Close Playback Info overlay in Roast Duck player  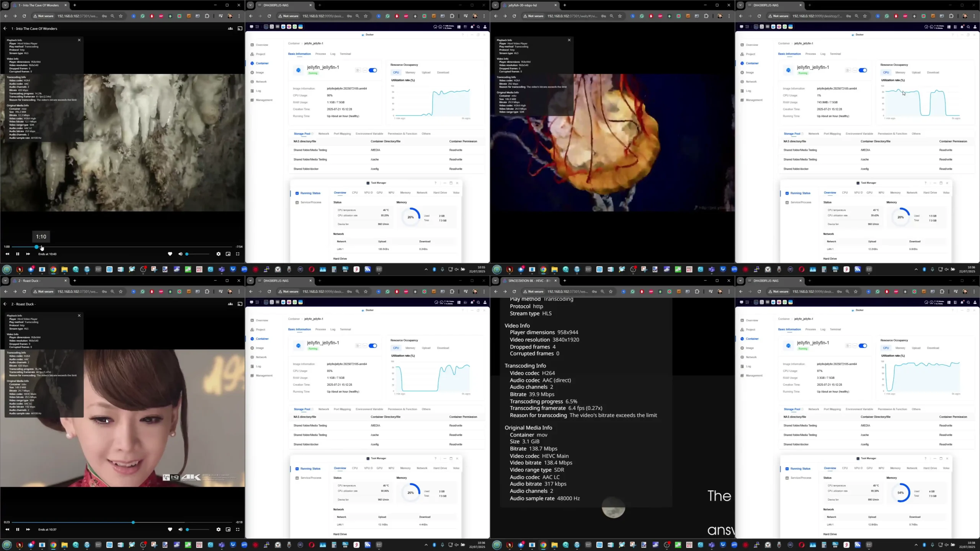[79, 316]
